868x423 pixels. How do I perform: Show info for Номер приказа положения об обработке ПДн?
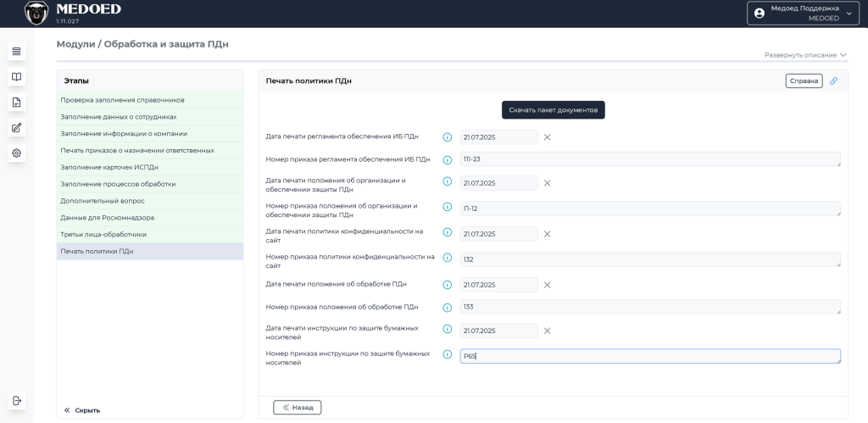coord(448,307)
